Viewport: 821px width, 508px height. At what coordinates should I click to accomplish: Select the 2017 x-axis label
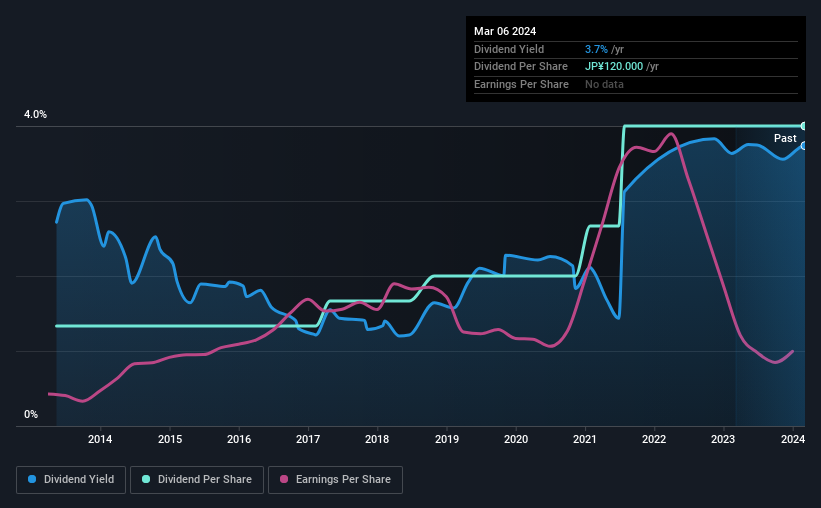coord(308,439)
